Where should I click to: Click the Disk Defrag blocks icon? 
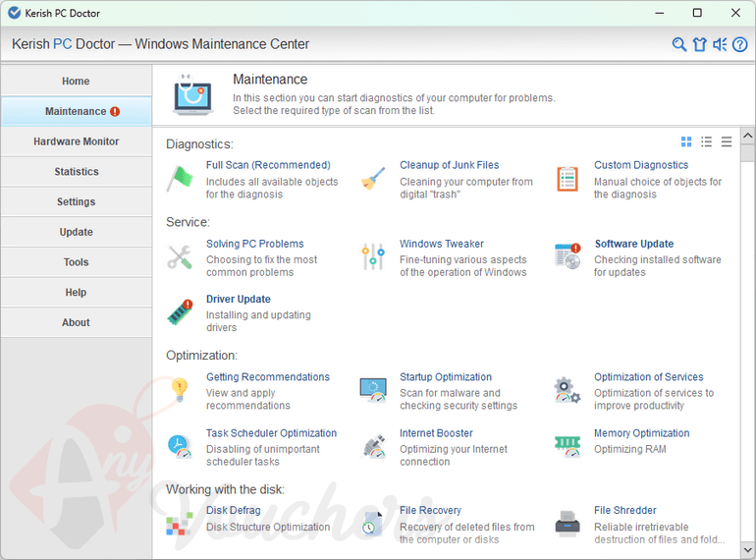(x=180, y=524)
